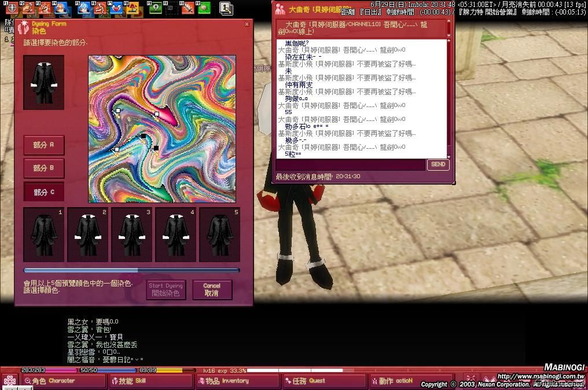This screenshot has height=390, width=588.
Task: Click the dyeing time progress bar
Action: [x=131, y=270]
